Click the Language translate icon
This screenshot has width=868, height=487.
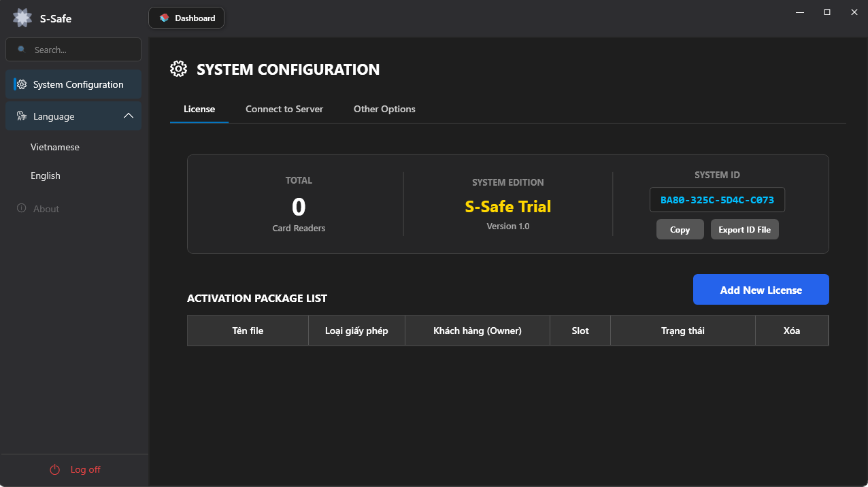click(x=22, y=116)
